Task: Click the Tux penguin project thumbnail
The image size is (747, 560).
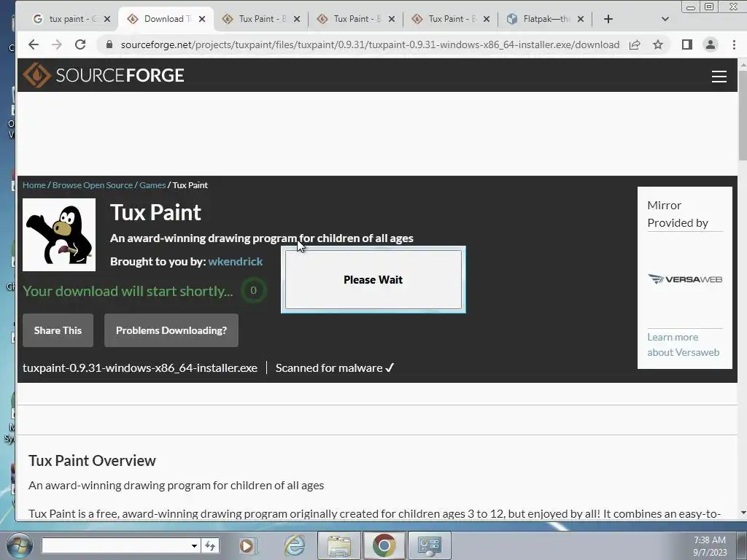Action: point(59,235)
